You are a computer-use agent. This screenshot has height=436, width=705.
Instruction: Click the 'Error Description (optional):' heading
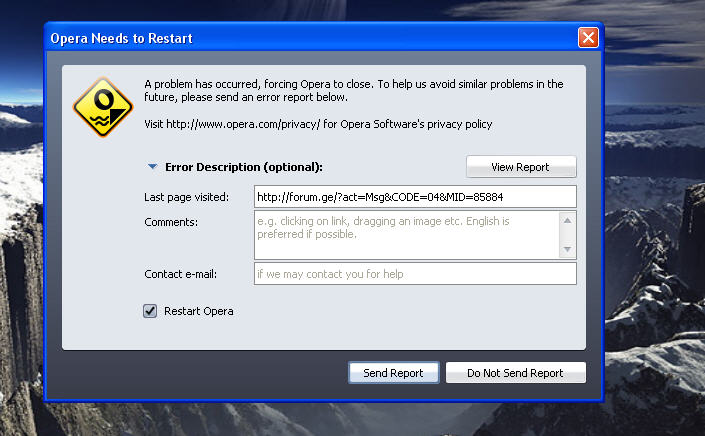pos(244,167)
